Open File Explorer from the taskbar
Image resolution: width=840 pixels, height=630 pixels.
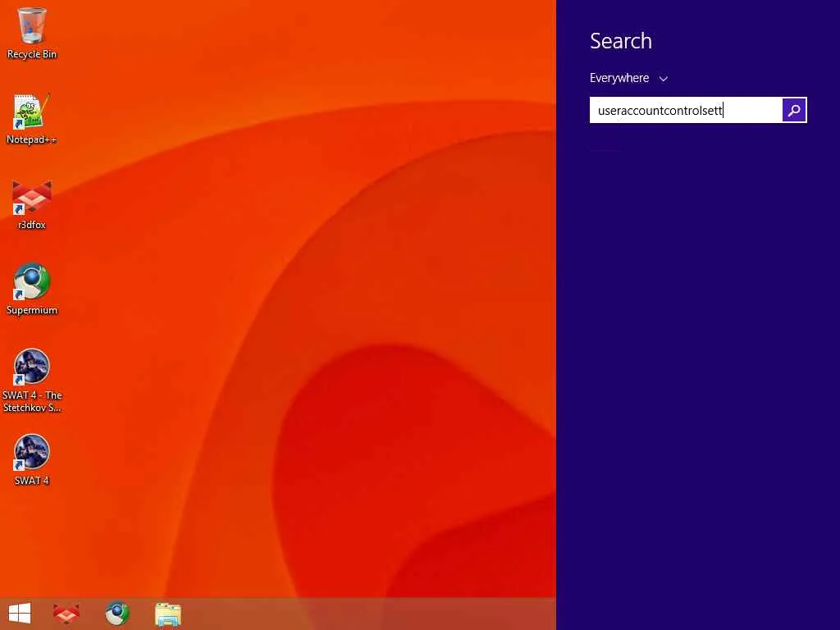[168, 614]
